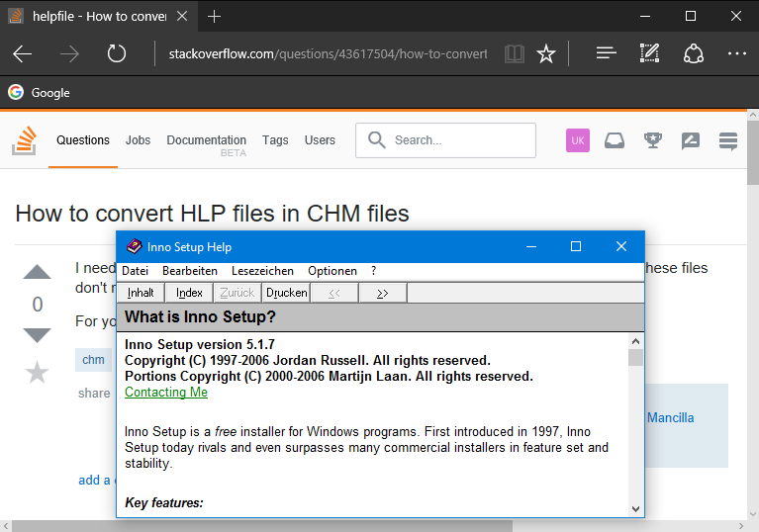Toggle the browser reading view icon

514,53
